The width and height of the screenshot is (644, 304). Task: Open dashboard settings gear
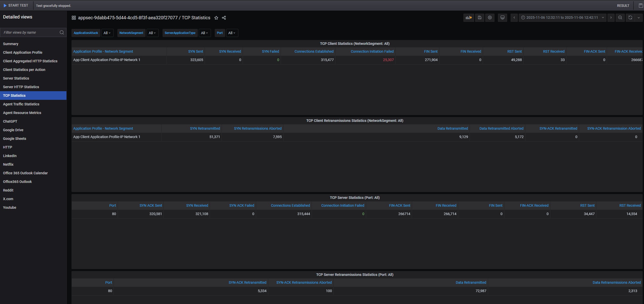490,17
